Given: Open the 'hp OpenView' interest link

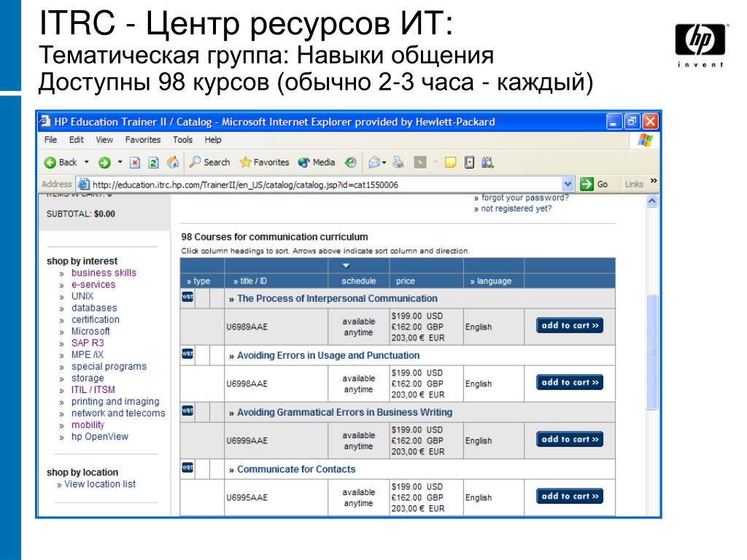Looking at the screenshot, I should (x=100, y=437).
